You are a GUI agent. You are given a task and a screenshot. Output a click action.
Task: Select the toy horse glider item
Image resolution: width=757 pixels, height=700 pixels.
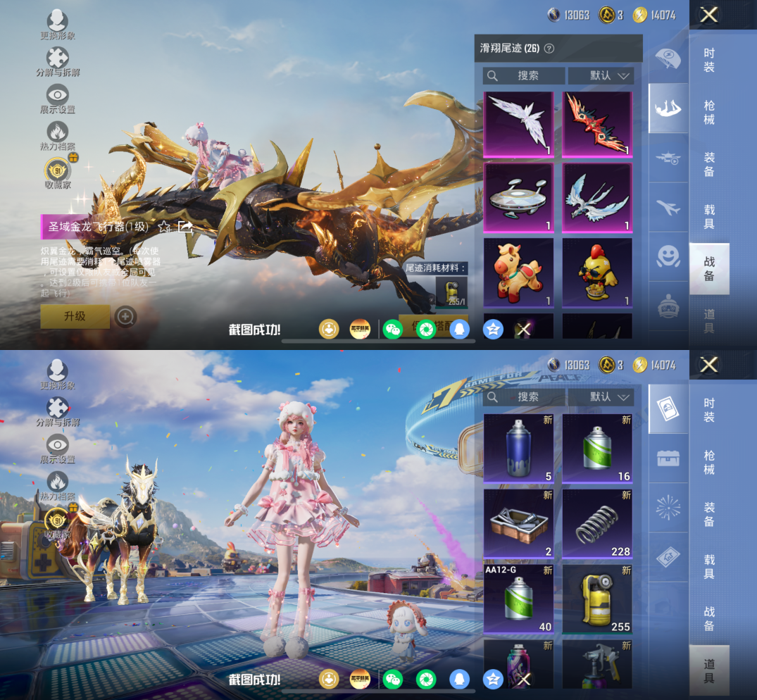pos(518,273)
